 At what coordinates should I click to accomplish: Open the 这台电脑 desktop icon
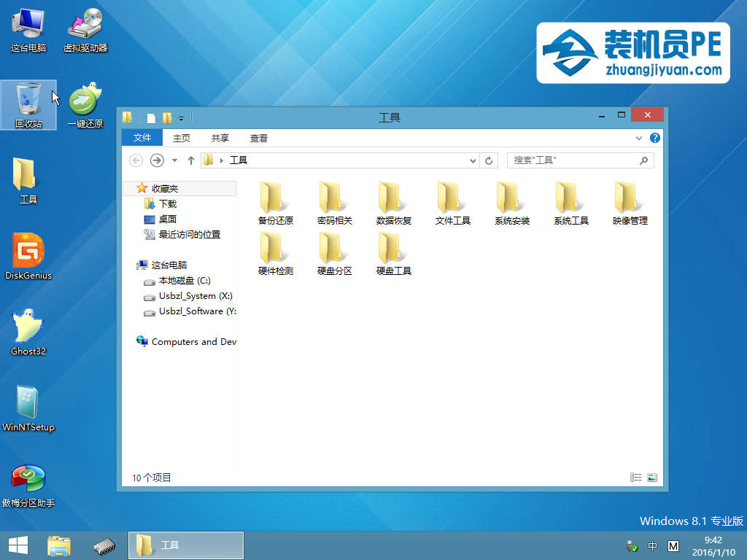pos(28,31)
